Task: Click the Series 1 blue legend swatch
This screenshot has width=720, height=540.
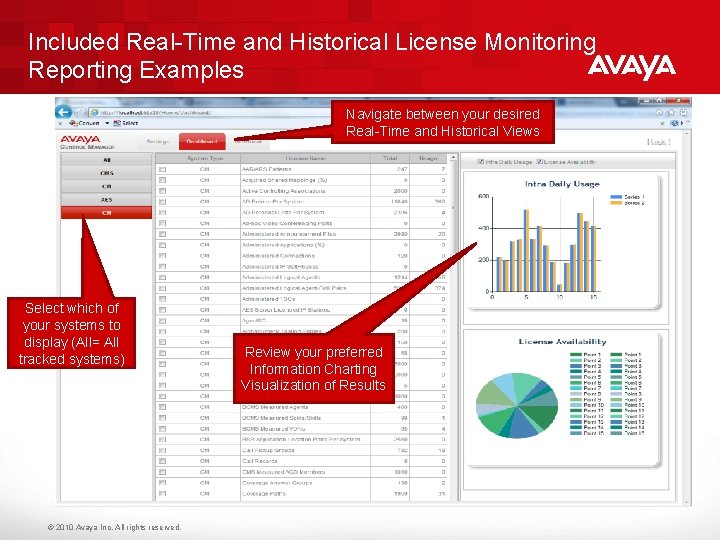Action: [x=616, y=197]
